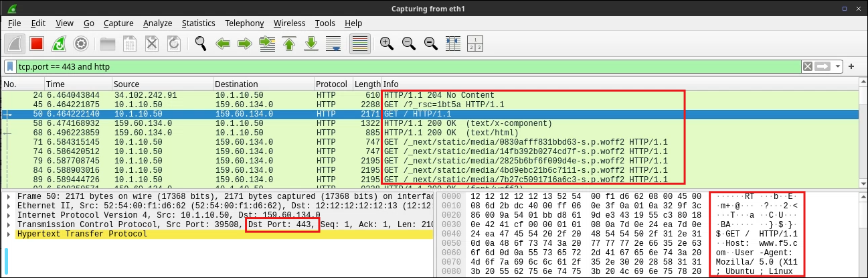Screen dimensions: 868x278
Task: Toggle auto scroll during live capture
Action: [x=333, y=44]
